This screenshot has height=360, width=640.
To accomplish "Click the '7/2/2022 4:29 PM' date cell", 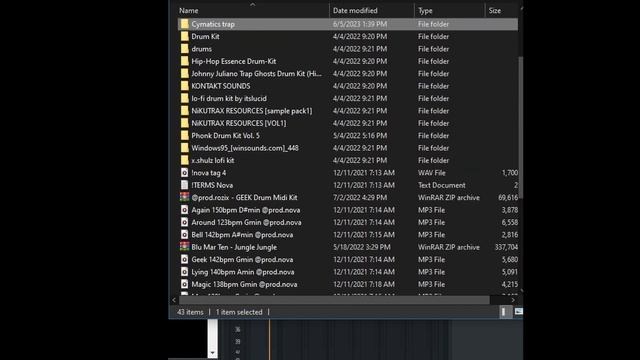I will point(360,197).
